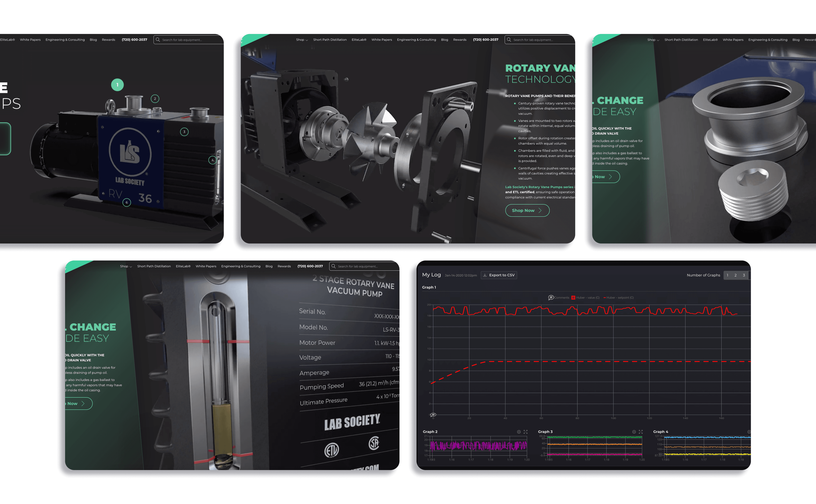Click the Graph 3 chart thumbnail
The width and height of the screenshot is (816, 504).
pos(595,446)
